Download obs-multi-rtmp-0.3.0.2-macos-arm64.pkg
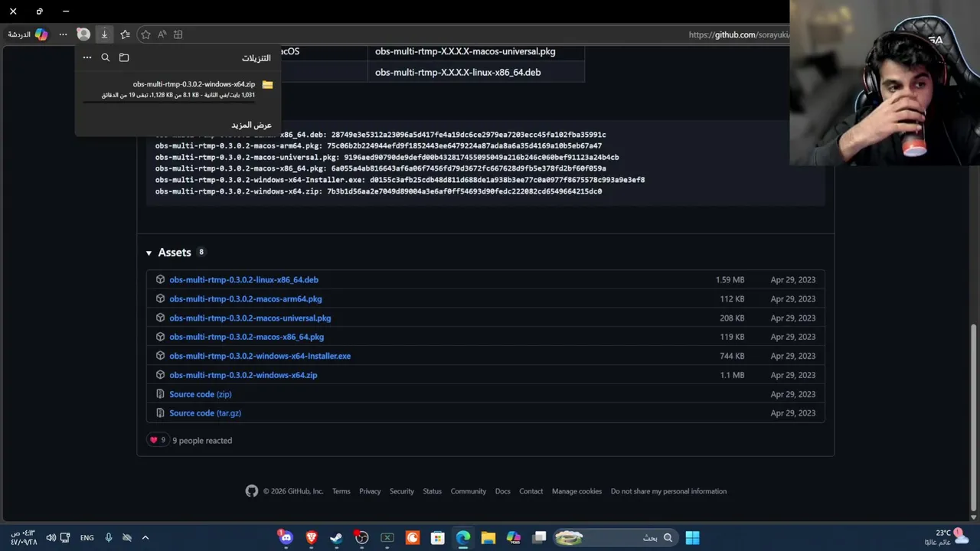This screenshot has width=980, height=551. click(246, 299)
